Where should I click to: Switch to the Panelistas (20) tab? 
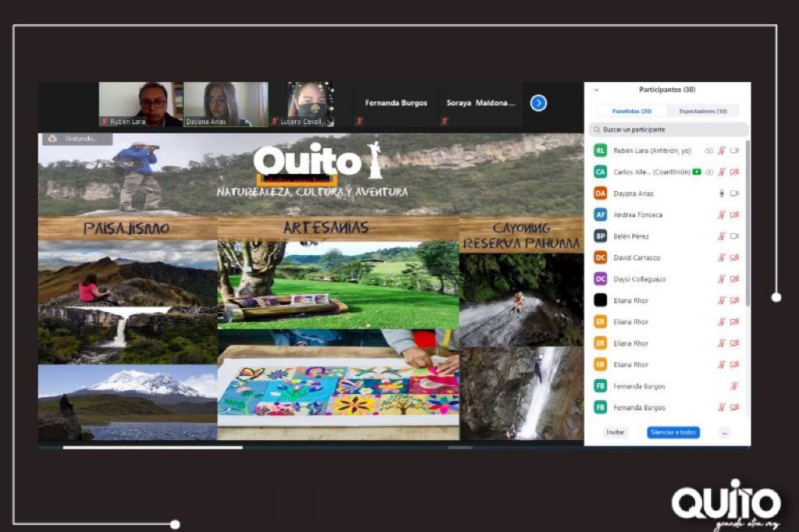pyautogui.click(x=631, y=112)
